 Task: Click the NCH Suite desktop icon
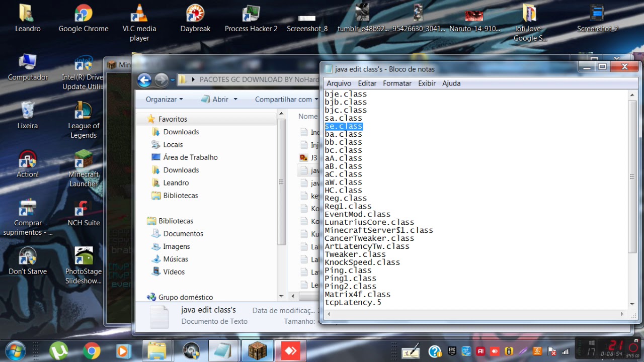pos(84,213)
